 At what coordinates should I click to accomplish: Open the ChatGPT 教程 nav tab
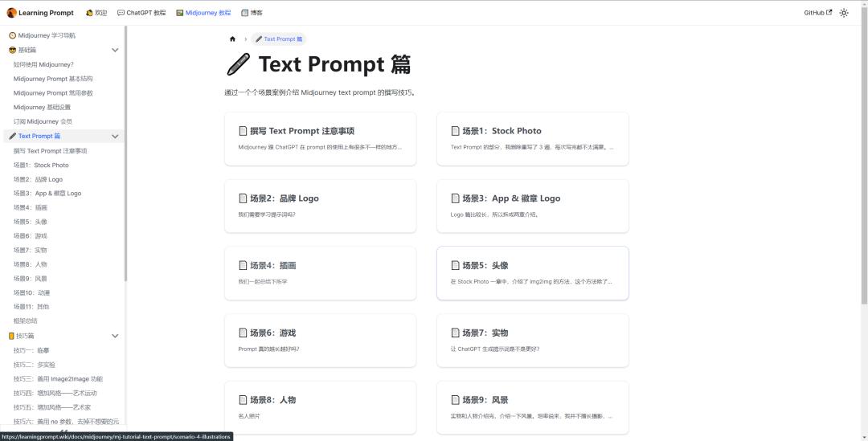(141, 13)
